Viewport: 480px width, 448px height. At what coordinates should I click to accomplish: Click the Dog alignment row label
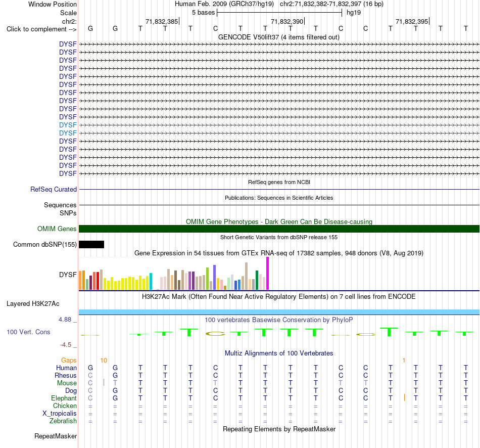point(71,391)
